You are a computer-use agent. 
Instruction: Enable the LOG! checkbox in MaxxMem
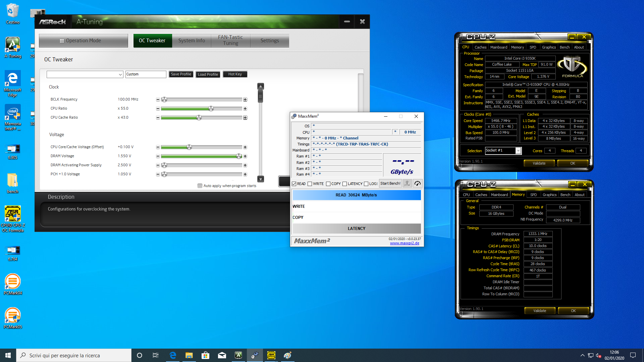[x=366, y=184]
